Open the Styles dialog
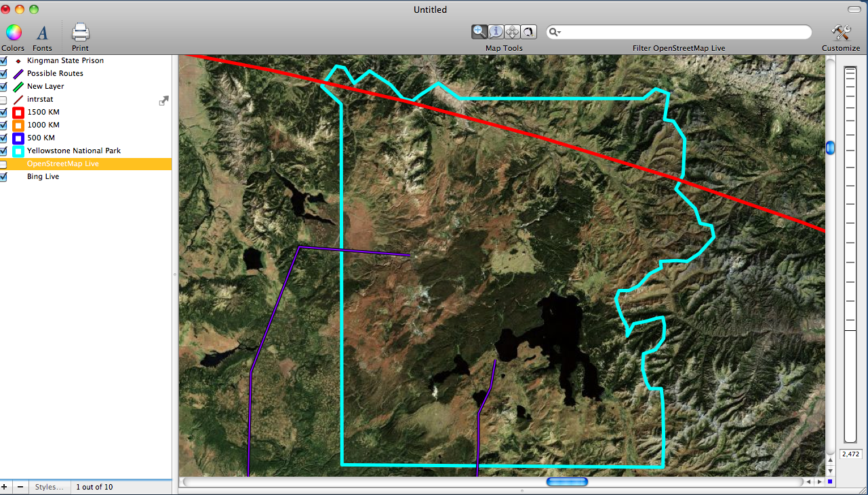Viewport: 868px width, 495px height. coord(50,486)
